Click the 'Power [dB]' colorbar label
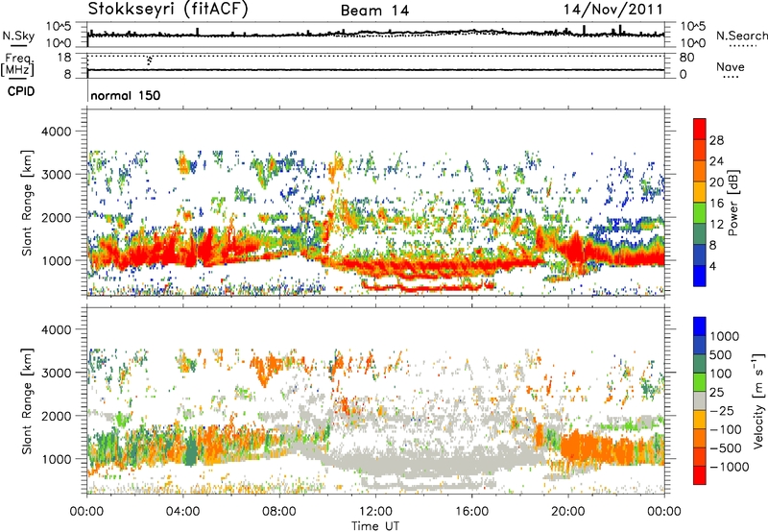 (x=732, y=203)
